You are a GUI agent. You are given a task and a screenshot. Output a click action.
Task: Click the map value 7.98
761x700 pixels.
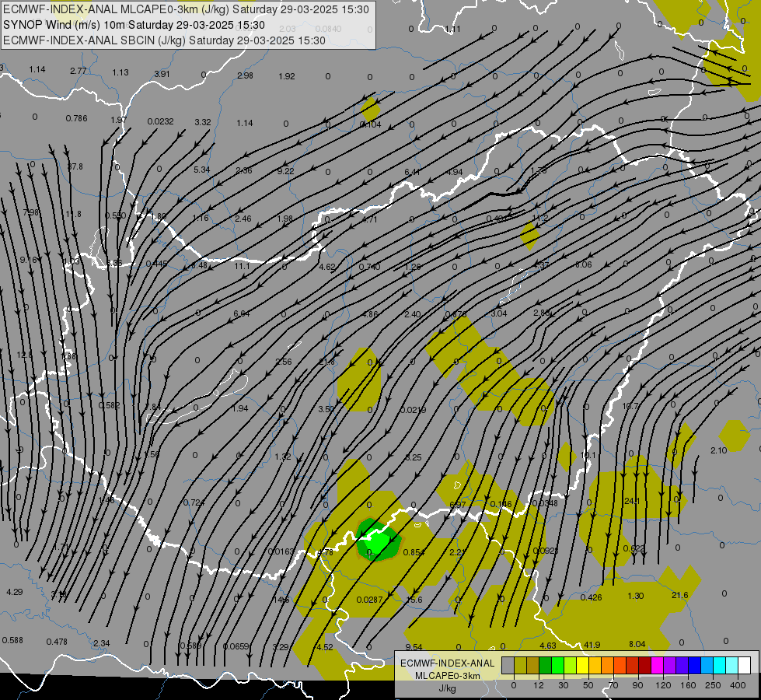click(30, 212)
